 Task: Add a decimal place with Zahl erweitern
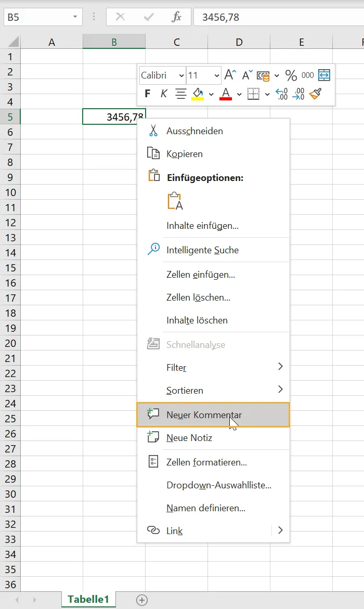pyautogui.click(x=280, y=93)
